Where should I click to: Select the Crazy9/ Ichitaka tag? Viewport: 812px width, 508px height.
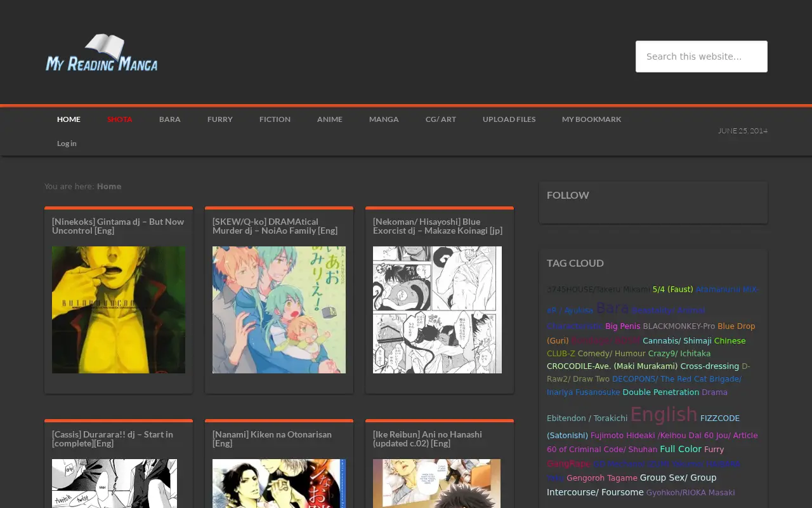(679, 354)
